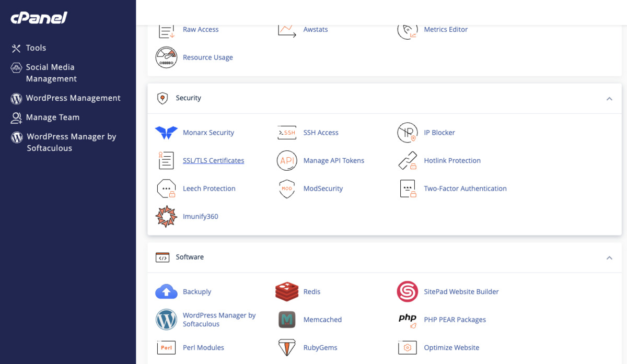Image resolution: width=627 pixels, height=364 pixels.
Task: Click the ModSecurity shield icon
Action: (287, 189)
